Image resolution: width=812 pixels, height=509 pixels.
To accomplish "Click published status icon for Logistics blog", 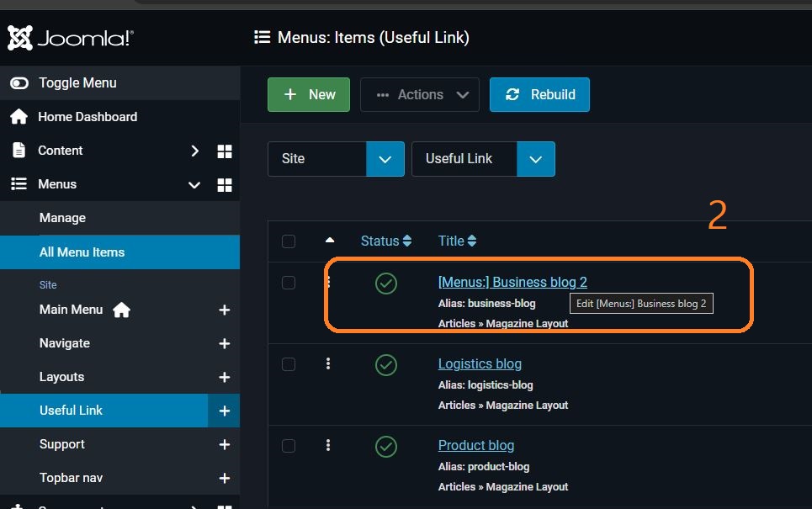I will [386, 364].
